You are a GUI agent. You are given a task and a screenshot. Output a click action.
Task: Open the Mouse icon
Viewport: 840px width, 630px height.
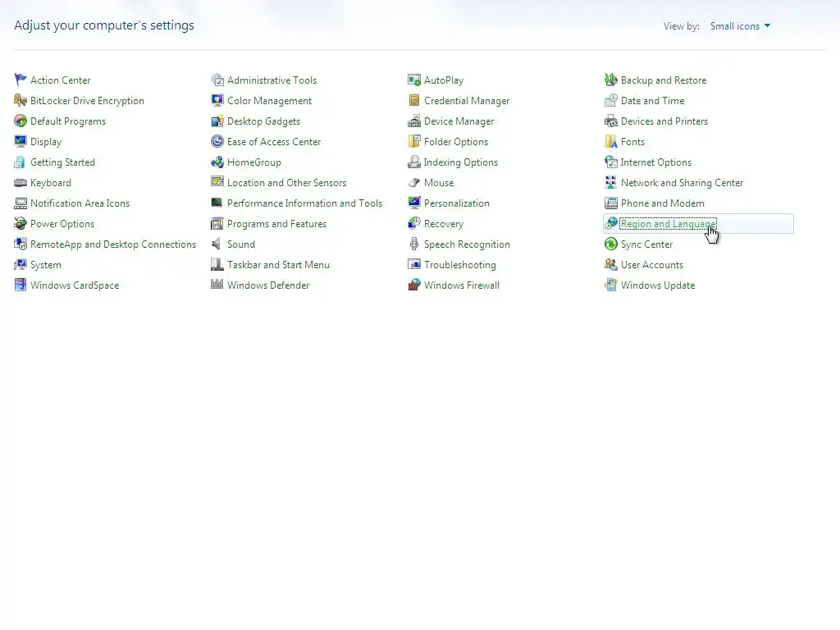(414, 183)
